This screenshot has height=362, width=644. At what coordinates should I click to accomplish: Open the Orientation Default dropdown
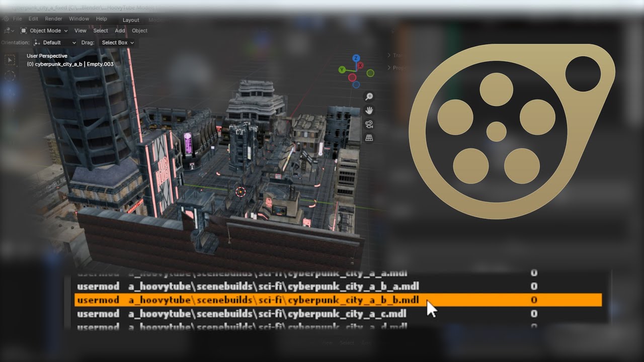click(x=54, y=43)
